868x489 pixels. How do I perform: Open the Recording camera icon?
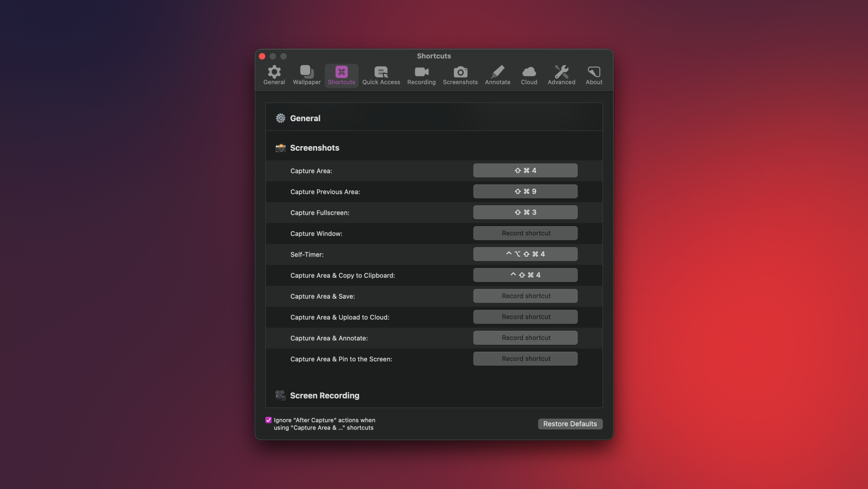pos(421,75)
